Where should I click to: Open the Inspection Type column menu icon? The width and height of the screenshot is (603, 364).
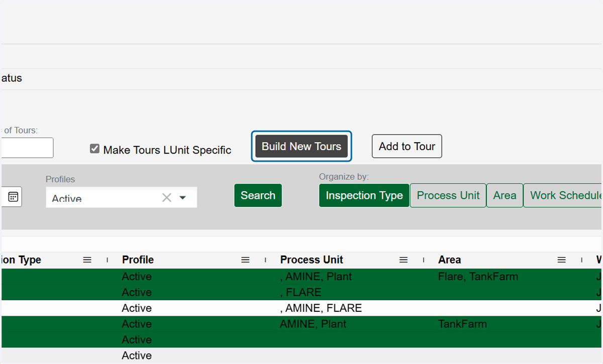click(x=87, y=260)
